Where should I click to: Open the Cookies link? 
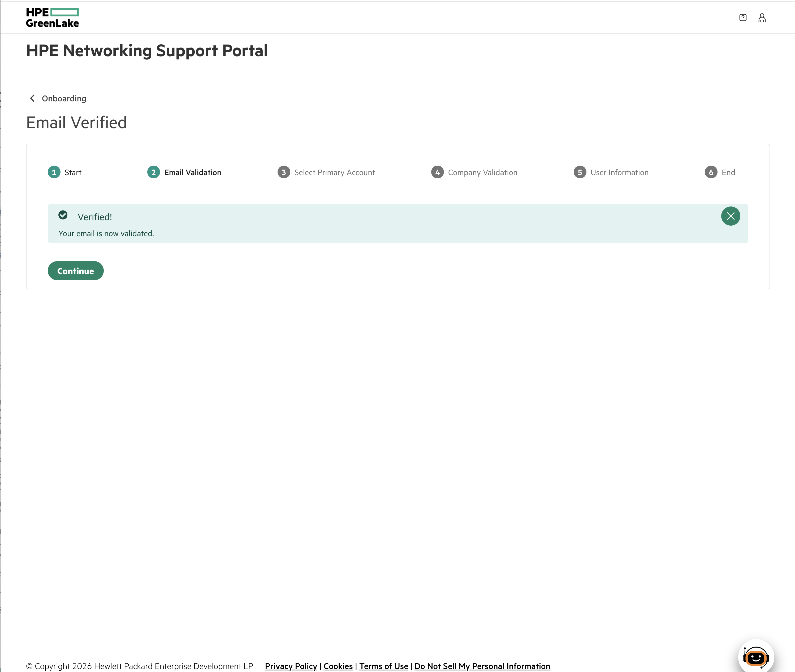tap(338, 666)
